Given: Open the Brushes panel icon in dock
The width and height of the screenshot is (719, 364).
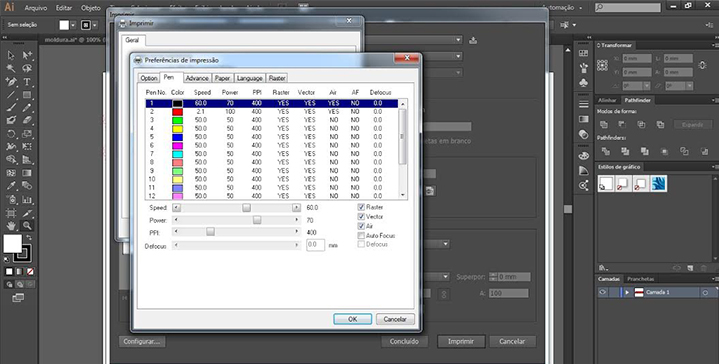Looking at the screenshot, I should point(583,68).
